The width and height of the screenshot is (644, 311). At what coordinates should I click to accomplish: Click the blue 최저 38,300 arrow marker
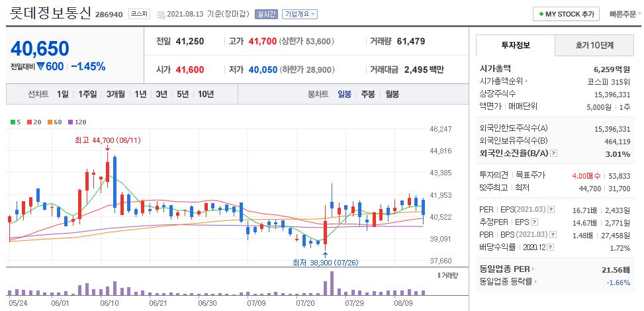[x=325, y=255]
